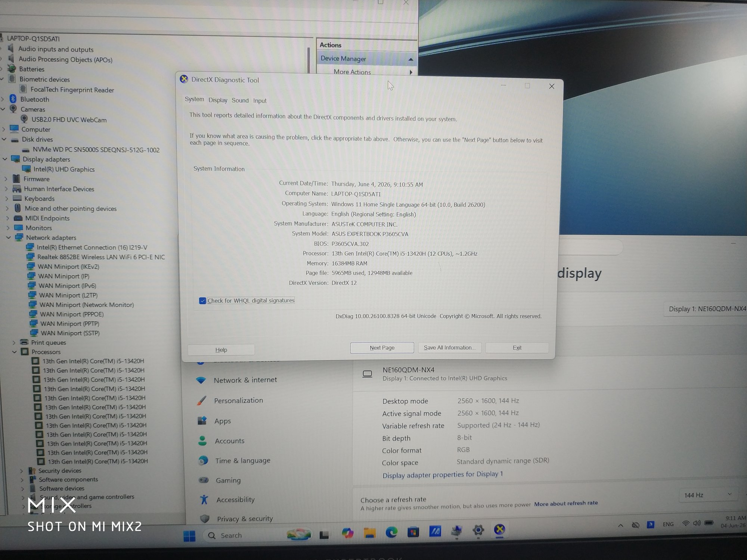Viewport: 747px width, 560px height.
Task: Switch to the Display tab in DxDiag
Action: (x=218, y=100)
